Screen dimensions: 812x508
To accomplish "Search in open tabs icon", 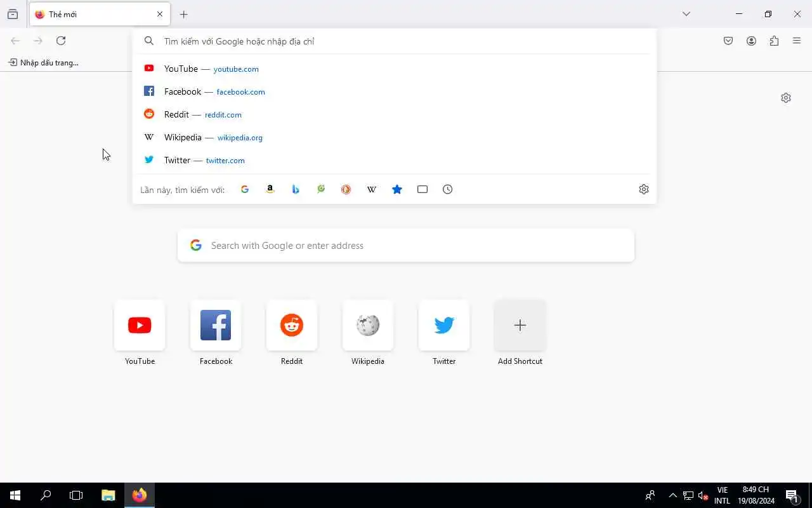I will coord(422,189).
